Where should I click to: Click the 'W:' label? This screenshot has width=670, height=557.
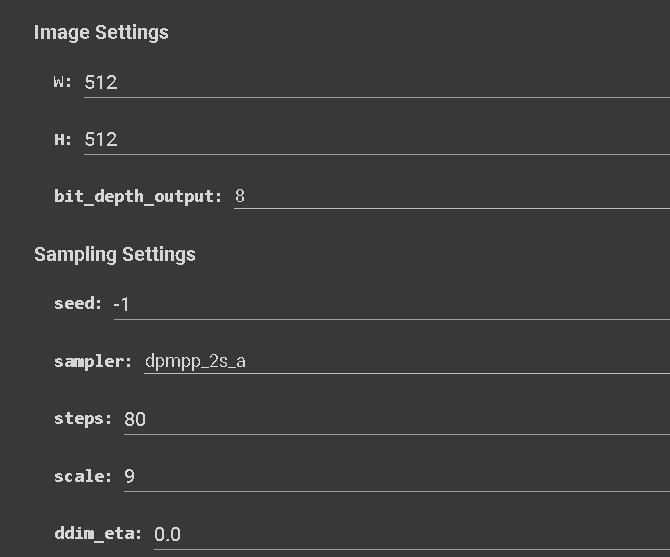[62, 82]
